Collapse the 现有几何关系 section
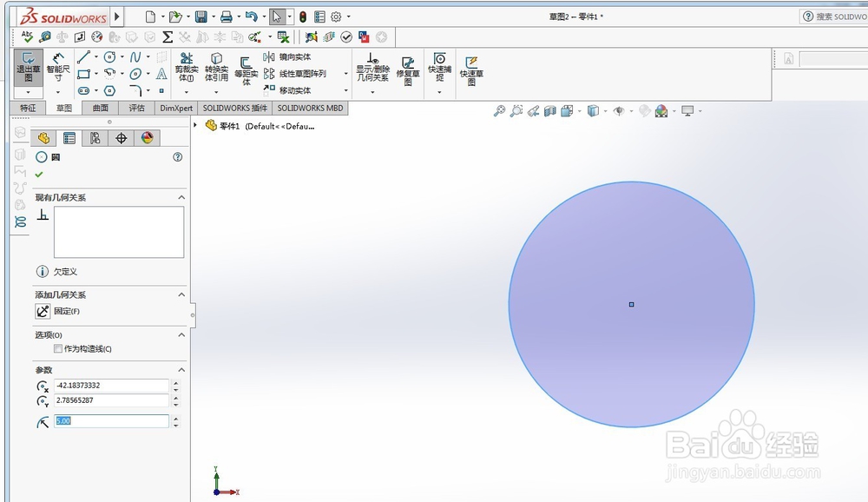Image resolution: width=868 pixels, height=502 pixels. click(181, 197)
